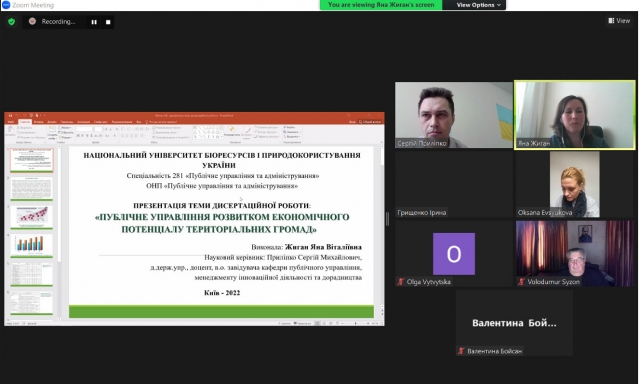Open the font color picker
This screenshot has width=640, height=384.
coord(115,135)
